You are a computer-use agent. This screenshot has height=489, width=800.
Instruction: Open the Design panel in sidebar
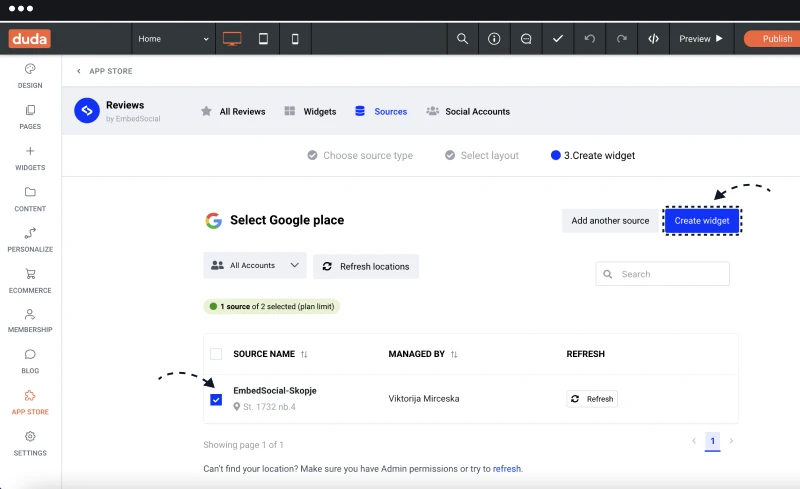tap(30, 76)
